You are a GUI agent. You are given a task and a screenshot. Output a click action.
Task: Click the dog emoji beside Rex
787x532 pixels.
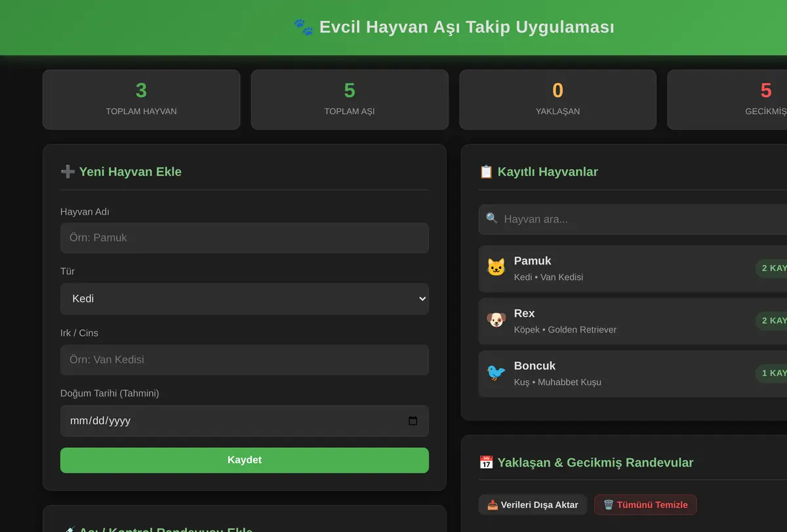click(x=496, y=320)
